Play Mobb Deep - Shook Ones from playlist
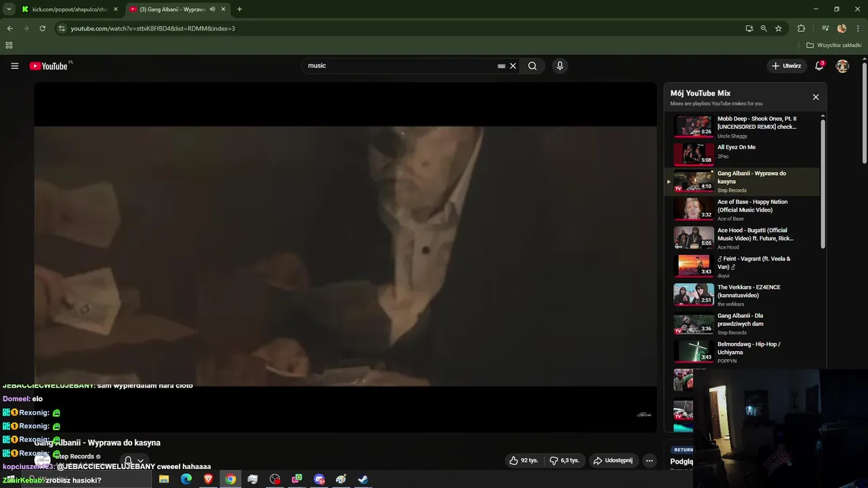Image resolution: width=868 pixels, height=488 pixels. coord(743,126)
